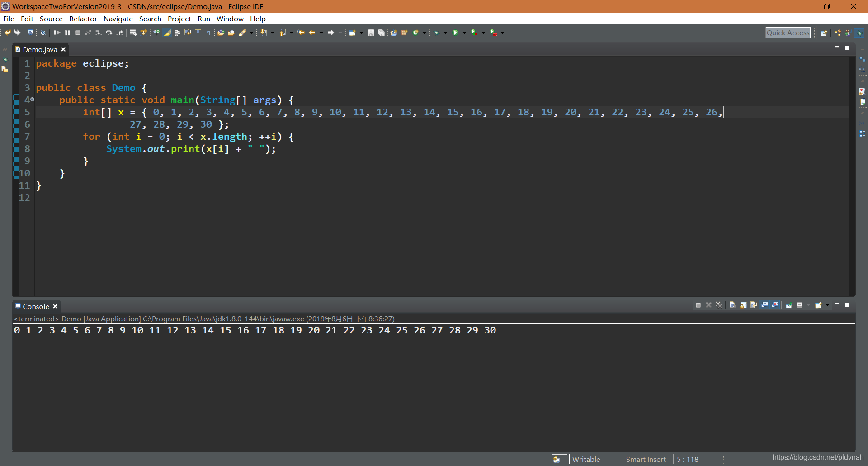Open the Navigate menu
The height and width of the screenshot is (466, 868).
[118, 19]
